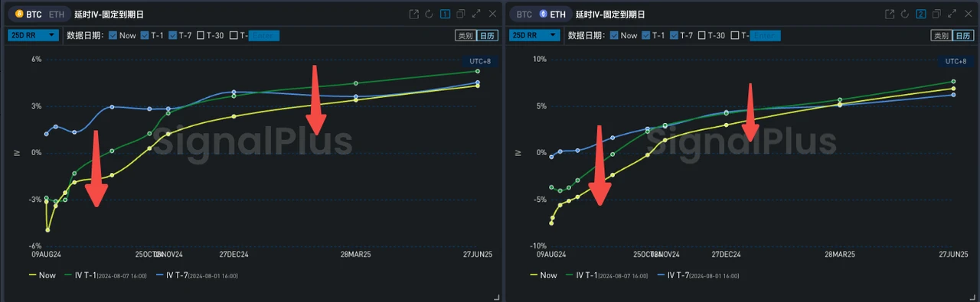Click the 延时IV-固定到期日 title in right panel
Screen dimensions: 980x302
pyautogui.click(x=611, y=14)
